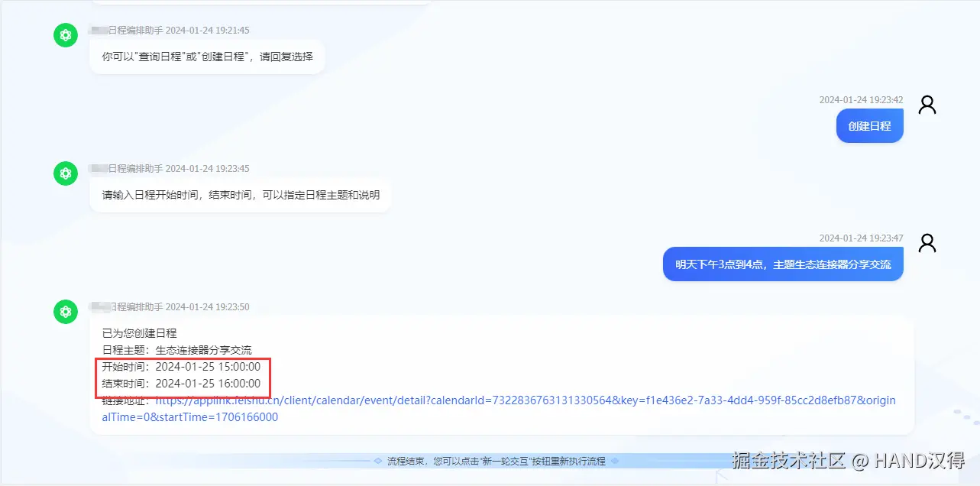Click the 请输入日程开始时间 prompt message
Screen dimensions: 980x486
click(240, 195)
